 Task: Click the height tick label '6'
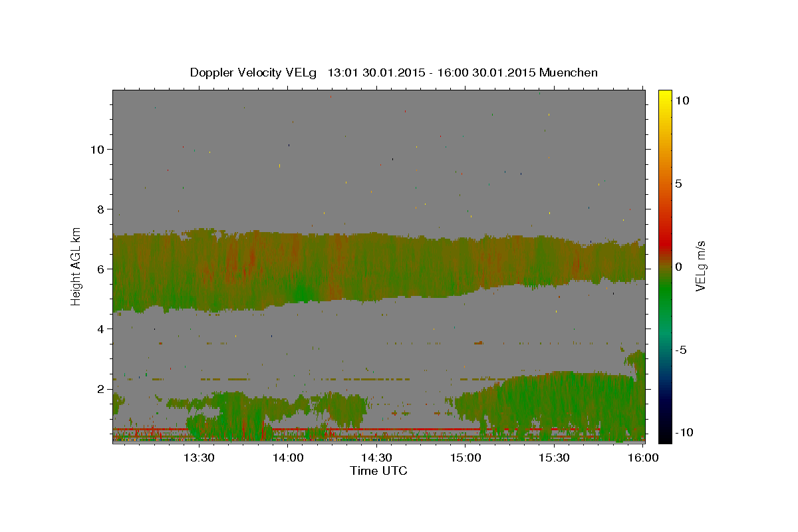click(100, 269)
